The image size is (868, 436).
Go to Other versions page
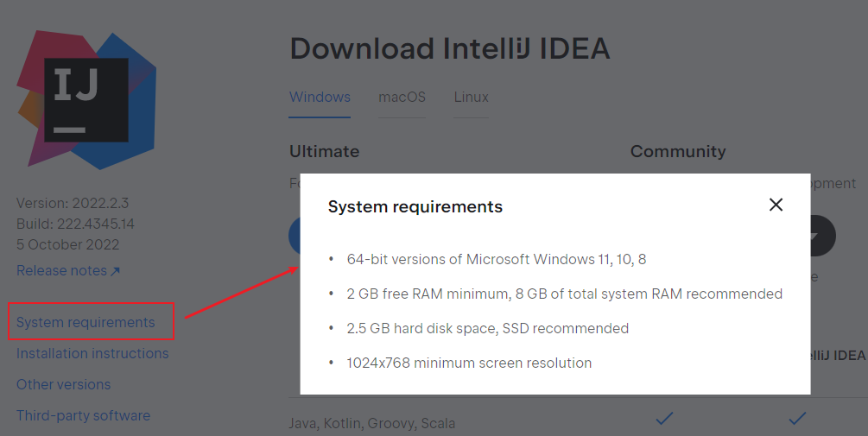[x=63, y=384]
